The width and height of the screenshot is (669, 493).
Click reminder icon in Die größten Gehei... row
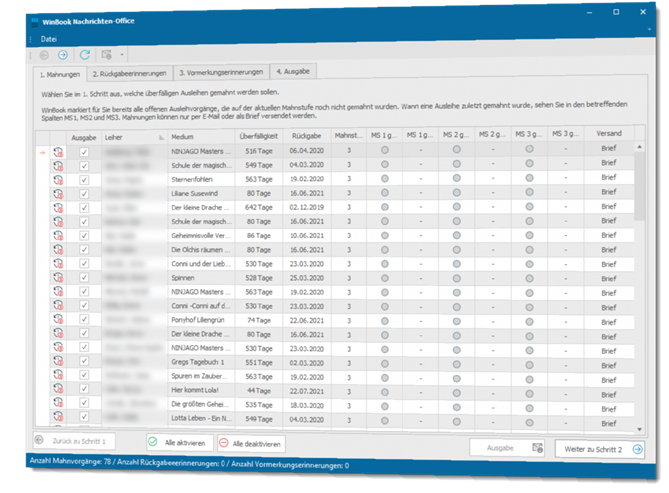(x=58, y=403)
